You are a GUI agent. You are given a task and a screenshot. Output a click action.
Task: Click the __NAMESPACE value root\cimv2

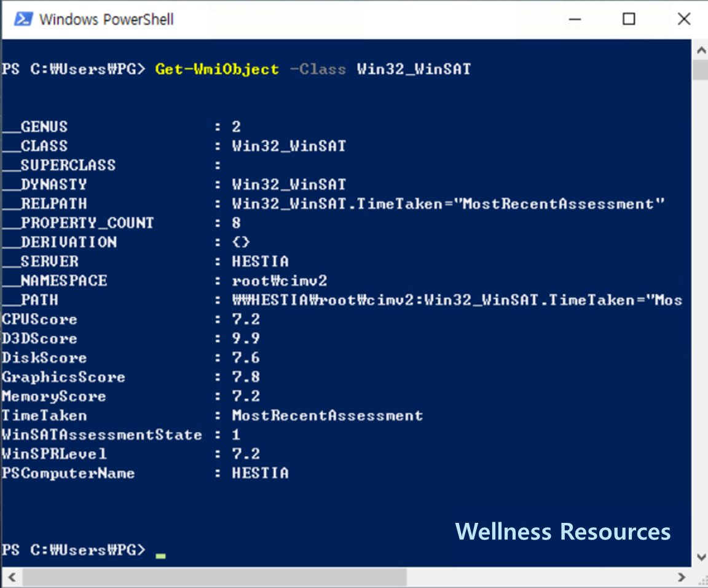coord(280,281)
